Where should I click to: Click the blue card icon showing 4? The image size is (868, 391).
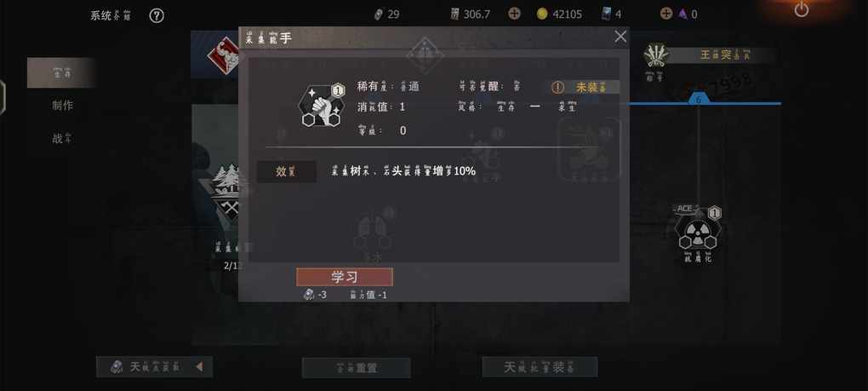607,14
